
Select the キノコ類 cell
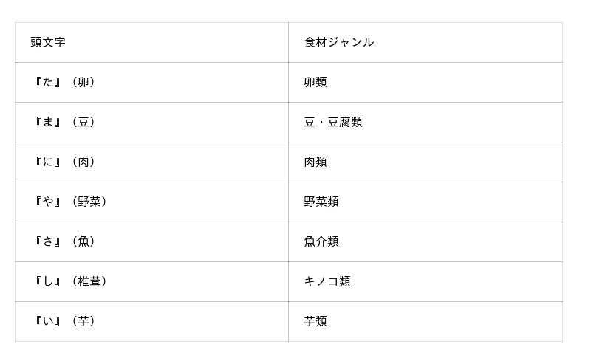point(327,281)
